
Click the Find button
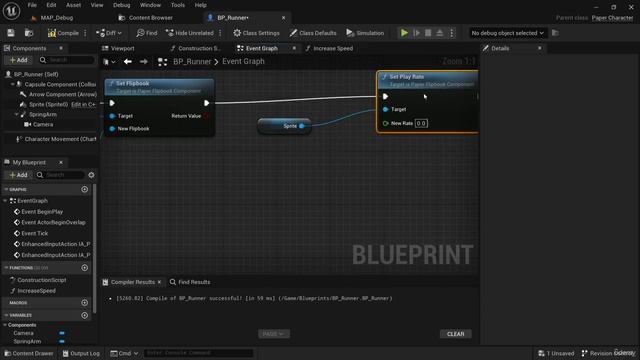tap(147, 33)
